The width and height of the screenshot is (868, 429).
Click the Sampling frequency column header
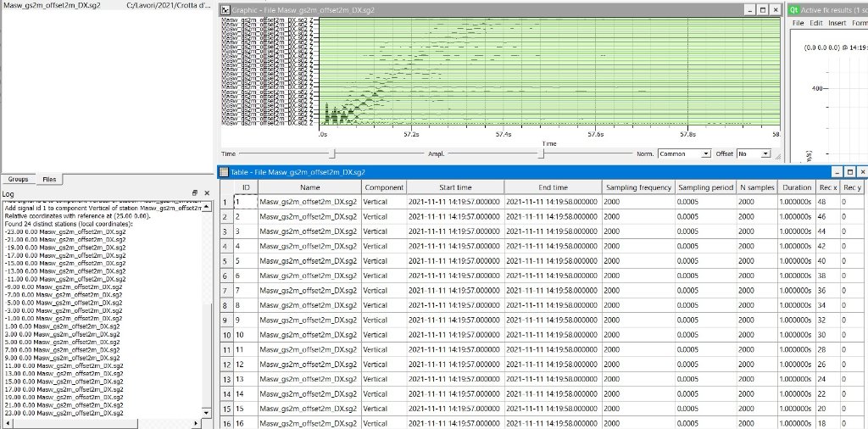(638, 187)
